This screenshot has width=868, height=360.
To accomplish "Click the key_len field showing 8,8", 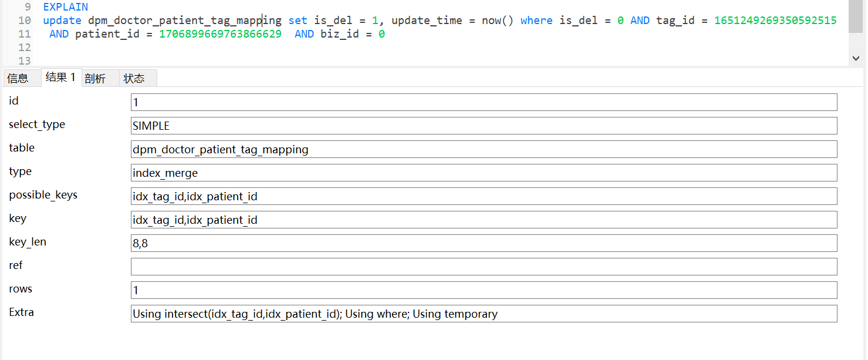I will point(484,243).
